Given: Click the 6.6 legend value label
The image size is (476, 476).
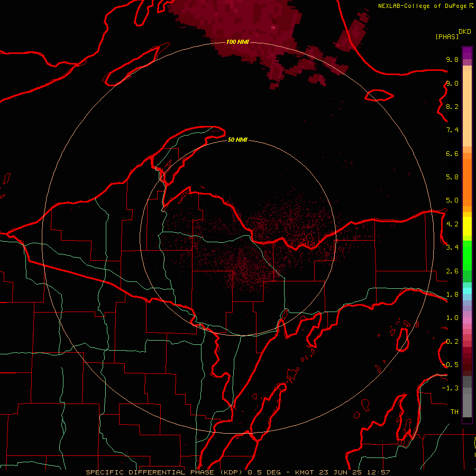Looking at the screenshot, I should click(x=452, y=153).
